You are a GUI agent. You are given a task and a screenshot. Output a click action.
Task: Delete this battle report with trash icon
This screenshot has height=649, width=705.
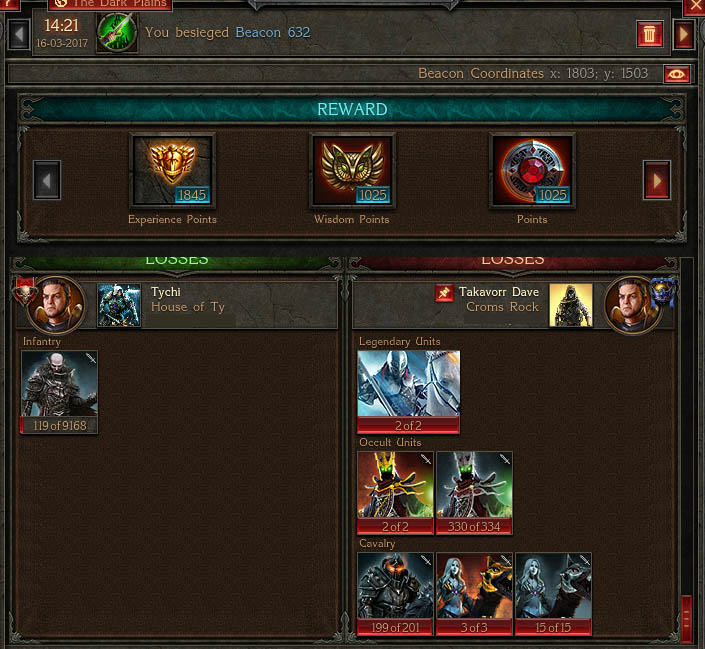coord(649,34)
